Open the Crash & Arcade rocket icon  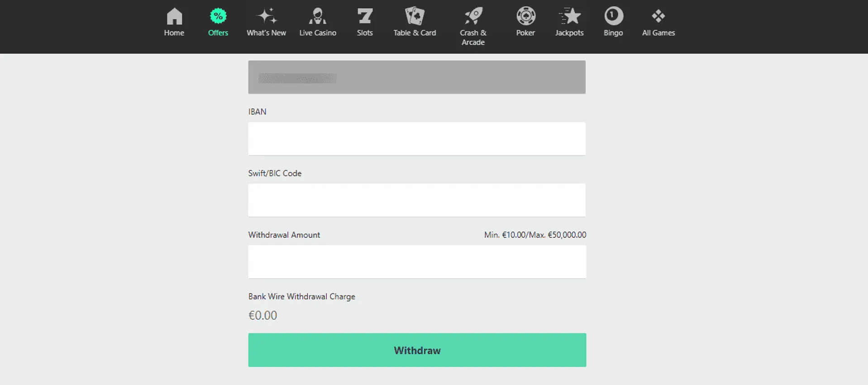click(x=473, y=16)
